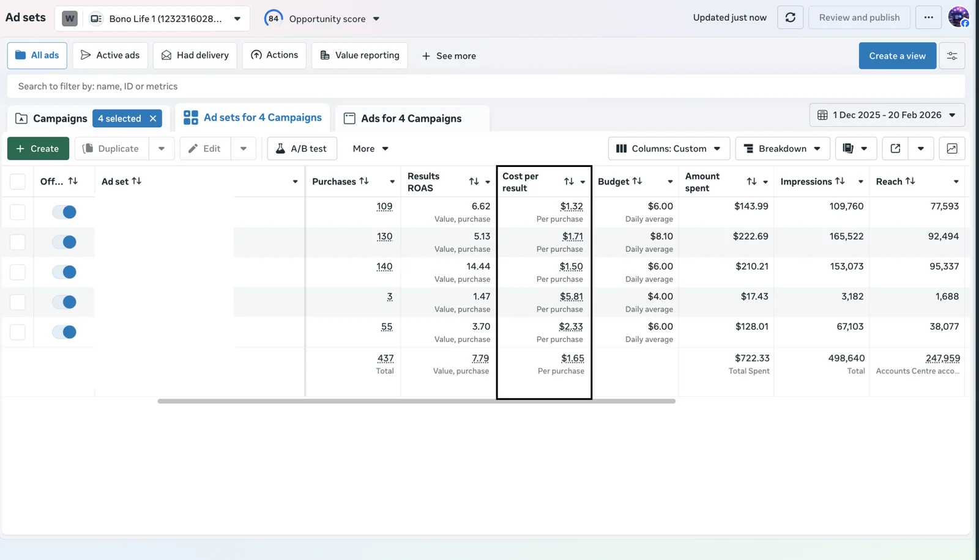
Task: Sort by the Purchases column arrows
Action: [364, 181]
